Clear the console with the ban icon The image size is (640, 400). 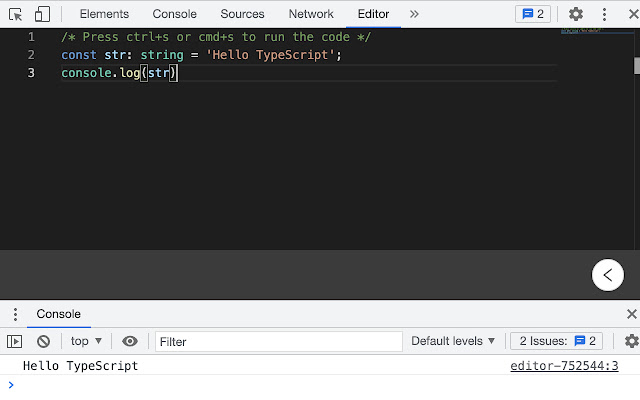coord(43,341)
